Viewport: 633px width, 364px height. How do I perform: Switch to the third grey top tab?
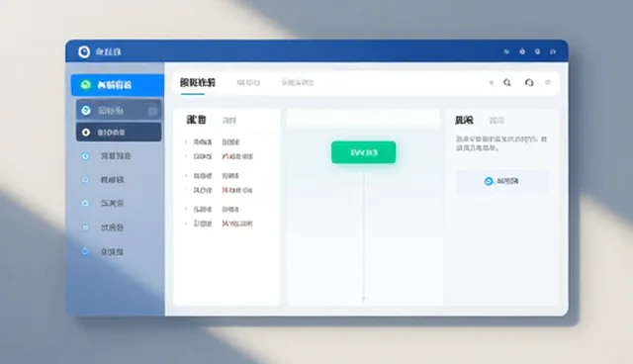(298, 83)
